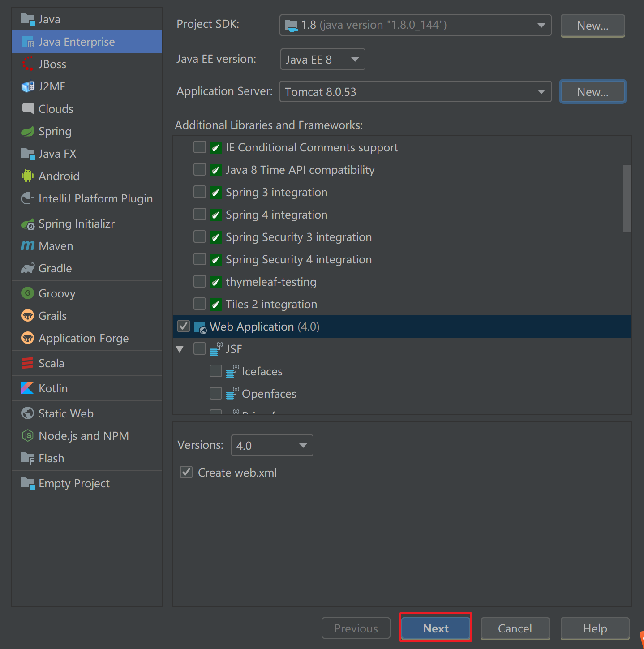The height and width of the screenshot is (649, 644).
Task: Click the Android robot icon
Action: click(28, 176)
